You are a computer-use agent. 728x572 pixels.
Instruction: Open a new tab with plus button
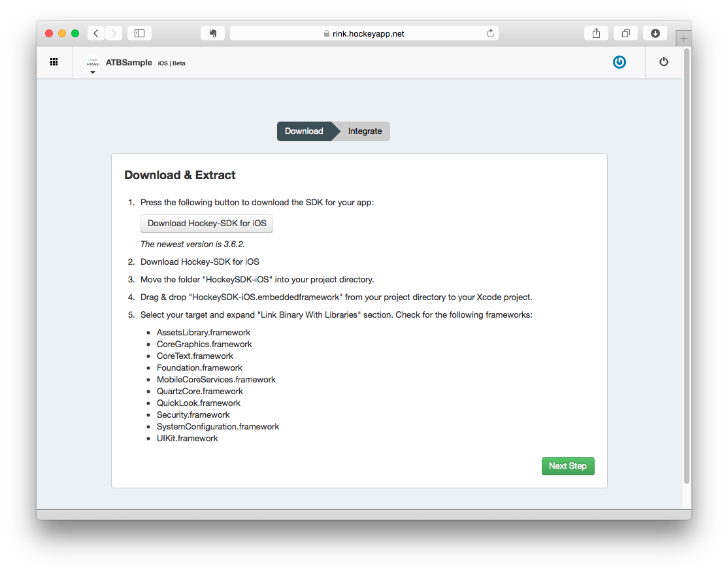(684, 39)
